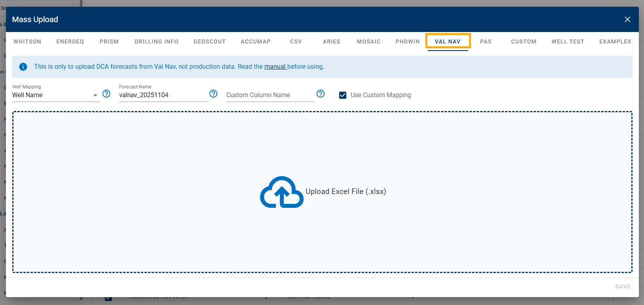Open the PHDWin tab
Image resolution: width=644 pixels, height=305 pixels.
(407, 41)
